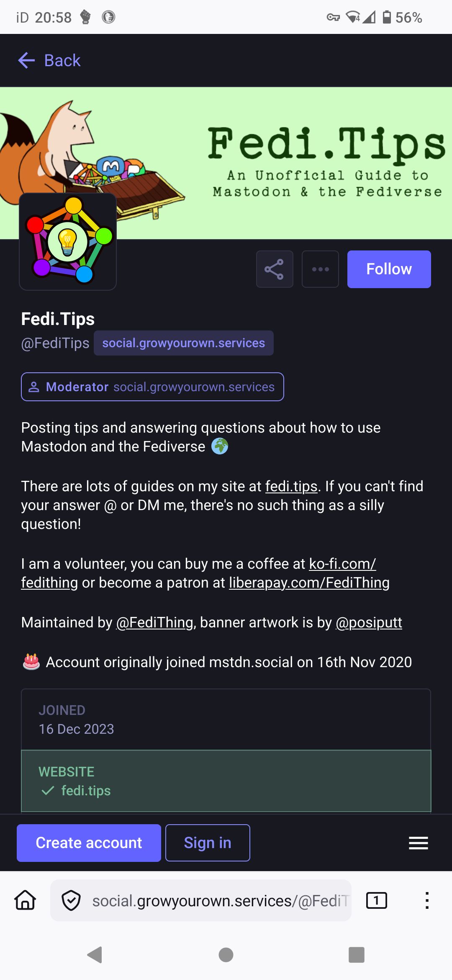Click the Back arrow to return
The width and height of the screenshot is (452, 980).
point(27,60)
